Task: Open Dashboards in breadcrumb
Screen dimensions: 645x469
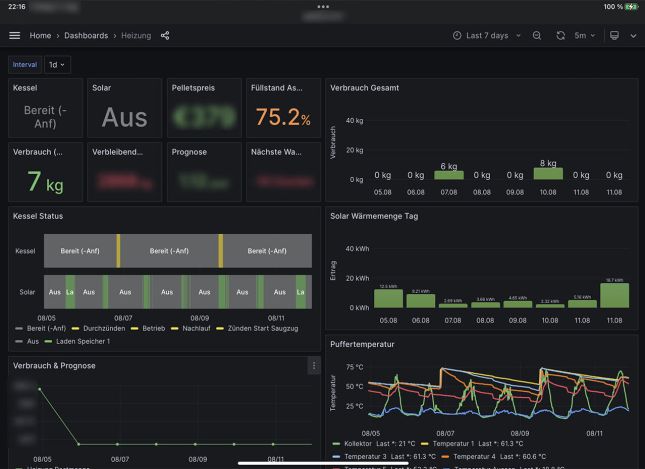Action: 86,36
